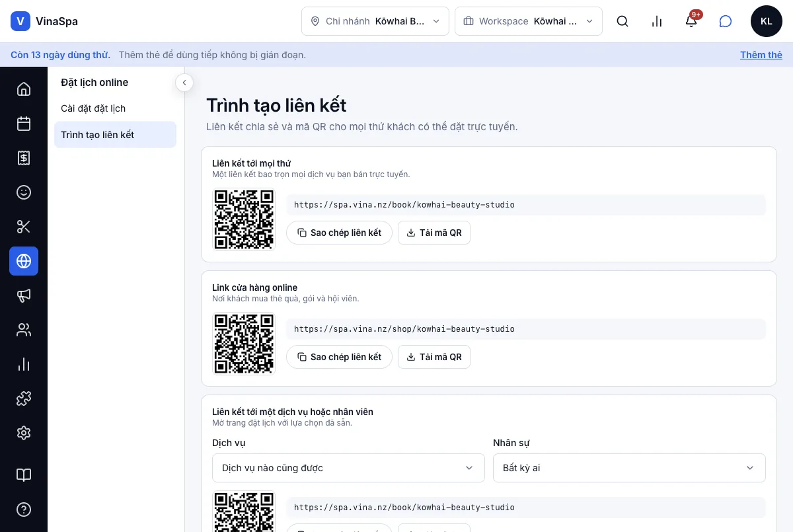Click Còn 13 ngày dùng thử banner text
The height and width of the screenshot is (532, 793).
(x=60, y=55)
